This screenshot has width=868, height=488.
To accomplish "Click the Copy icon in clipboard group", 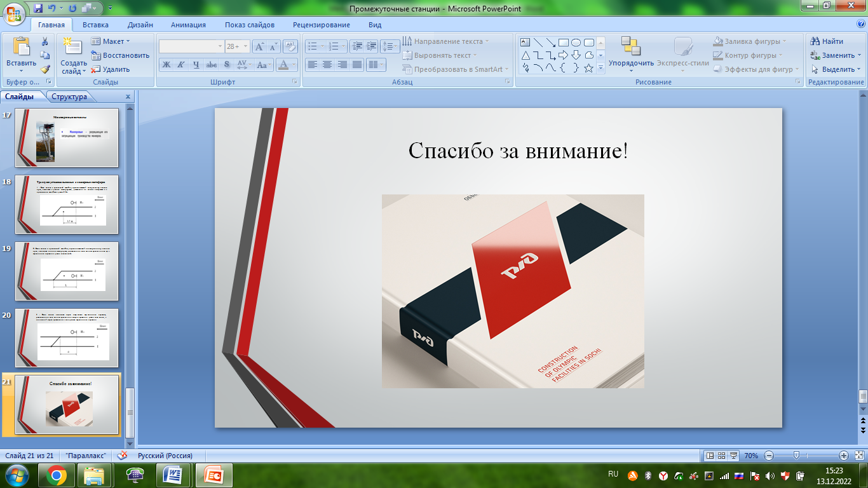I will tap(45, 55).
